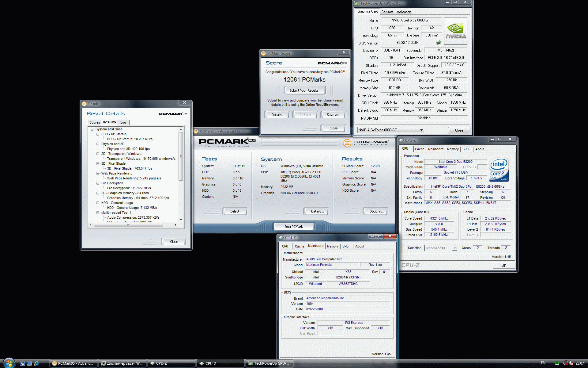
Task: Click the GPU-Z title bar icon
Action: pos(356,3)
